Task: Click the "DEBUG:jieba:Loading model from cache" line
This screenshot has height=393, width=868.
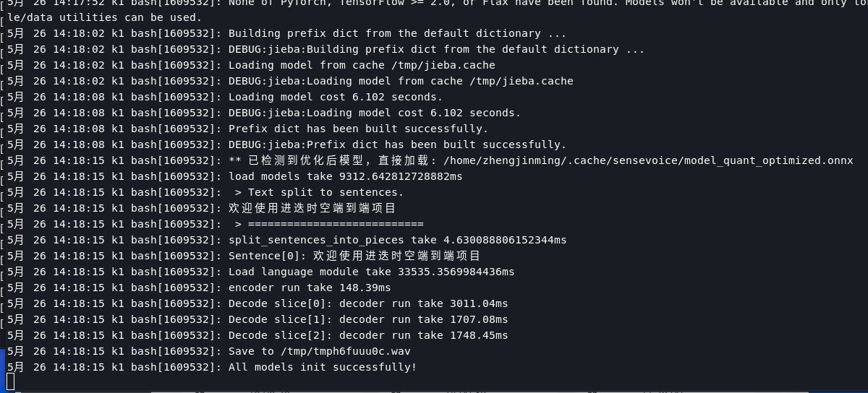Action: tap(400, 81)
